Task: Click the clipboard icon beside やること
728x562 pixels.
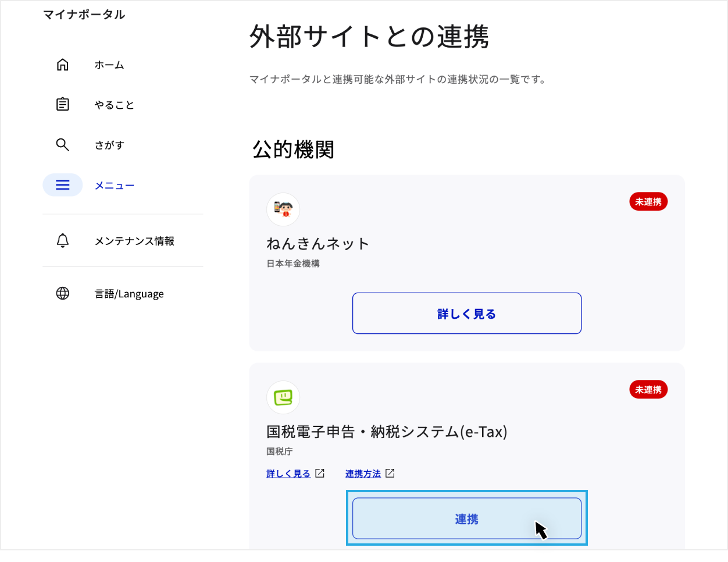Action: [x=63, y=105]
